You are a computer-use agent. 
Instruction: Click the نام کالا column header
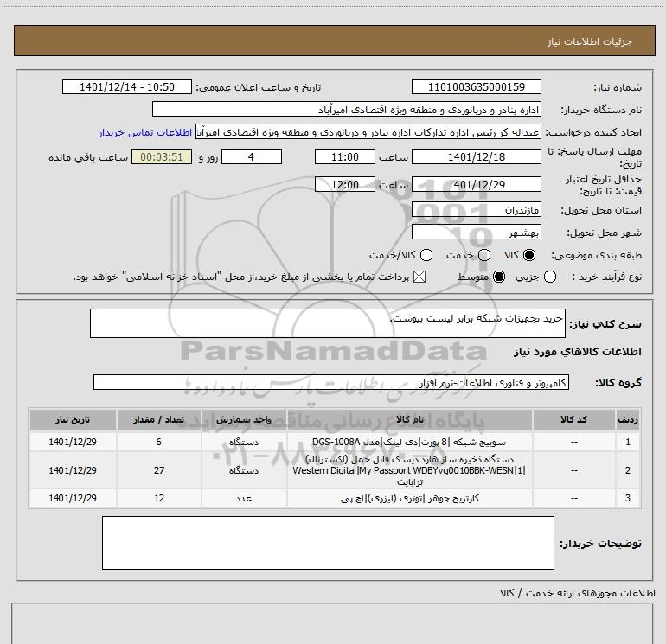(410, 419)
